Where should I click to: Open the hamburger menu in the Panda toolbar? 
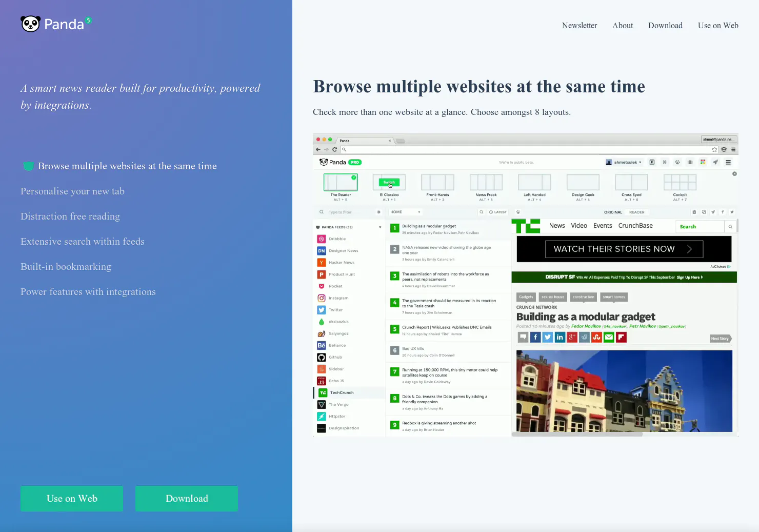[728, 162]
